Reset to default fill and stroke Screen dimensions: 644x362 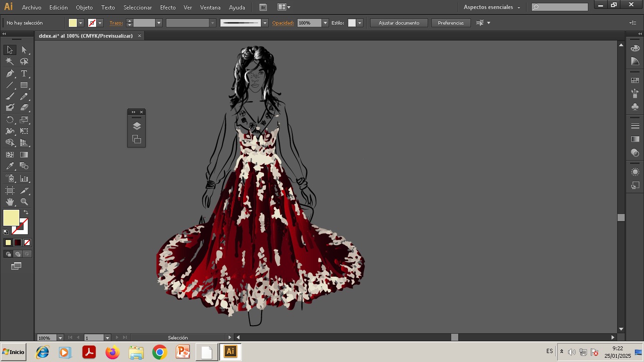pos(6,232)
